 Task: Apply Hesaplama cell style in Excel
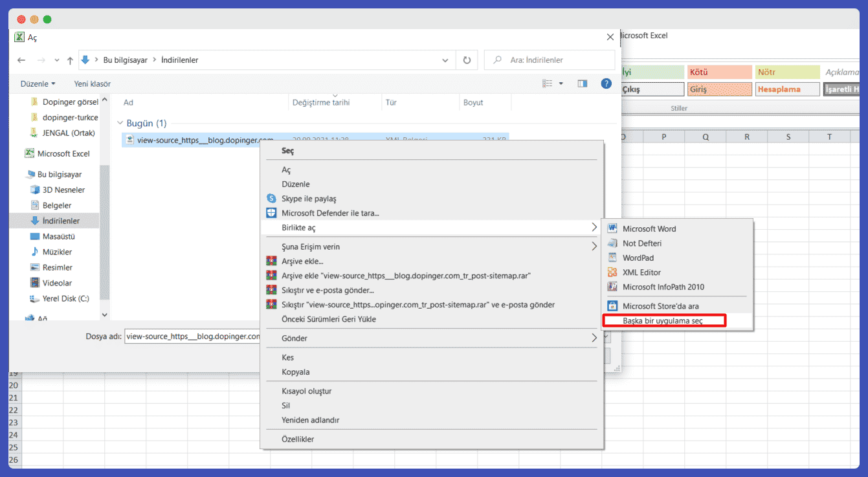[788, 89]
